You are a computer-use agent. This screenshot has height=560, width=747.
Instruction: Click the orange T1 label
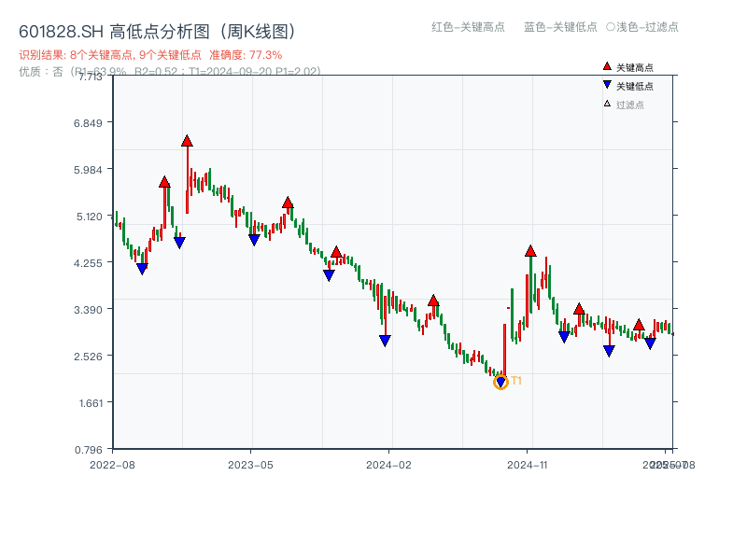click(x=516, y=381)
